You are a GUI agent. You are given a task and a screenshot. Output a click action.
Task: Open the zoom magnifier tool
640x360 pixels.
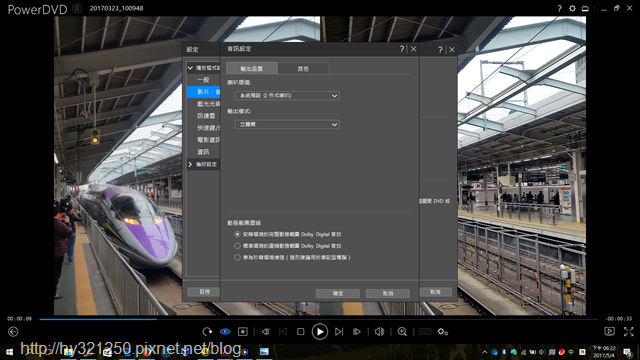click(x=402, y=331)
